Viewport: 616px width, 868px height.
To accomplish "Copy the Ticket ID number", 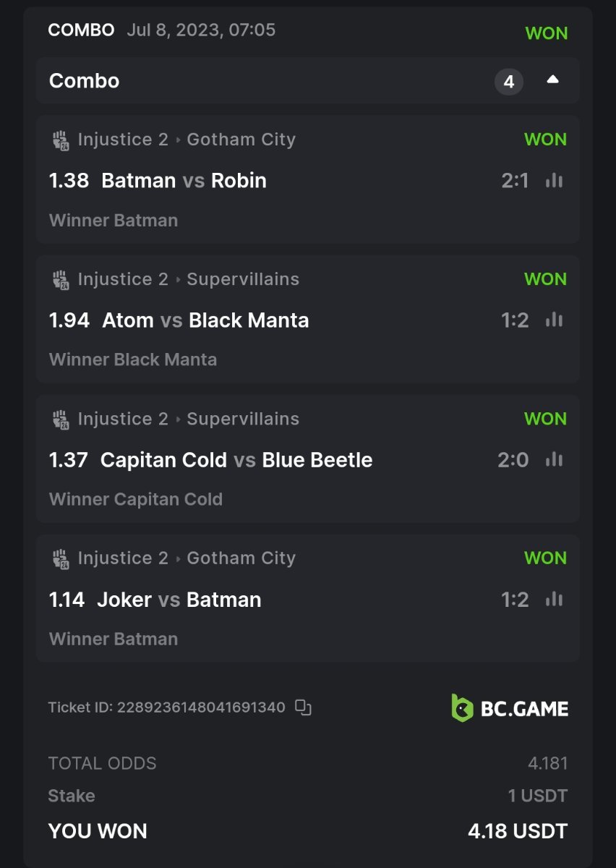I will [303, 707].
